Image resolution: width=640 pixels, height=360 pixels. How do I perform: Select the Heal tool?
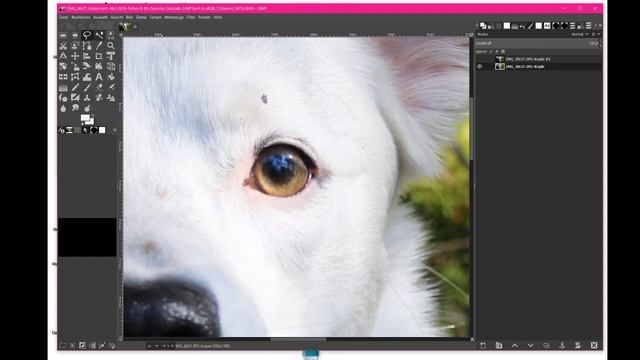pyautogui.click(x=99, y=98)
